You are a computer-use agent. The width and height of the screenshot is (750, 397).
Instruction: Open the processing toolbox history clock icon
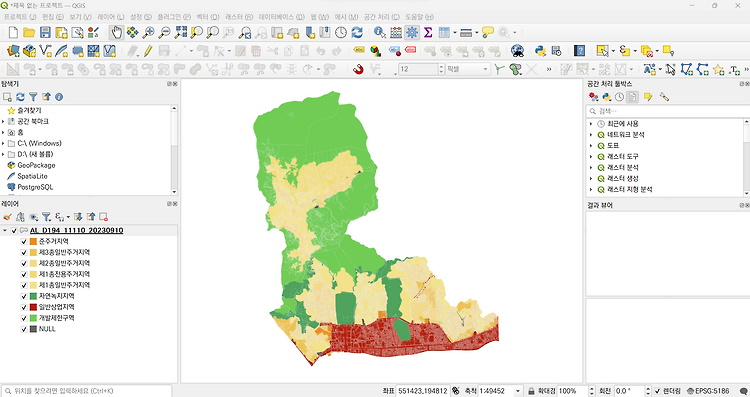[619, 97]
